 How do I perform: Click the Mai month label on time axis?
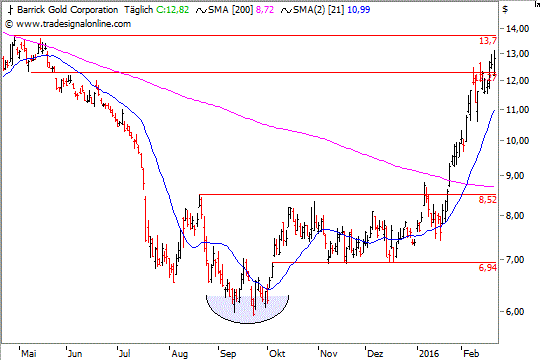(29, 354)
